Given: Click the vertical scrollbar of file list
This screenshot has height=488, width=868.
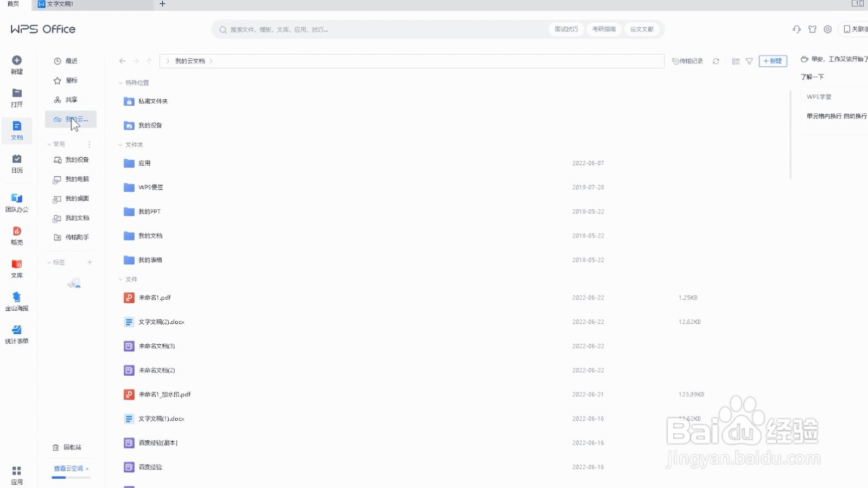Looking at the screenshot, I should (790, 134).
